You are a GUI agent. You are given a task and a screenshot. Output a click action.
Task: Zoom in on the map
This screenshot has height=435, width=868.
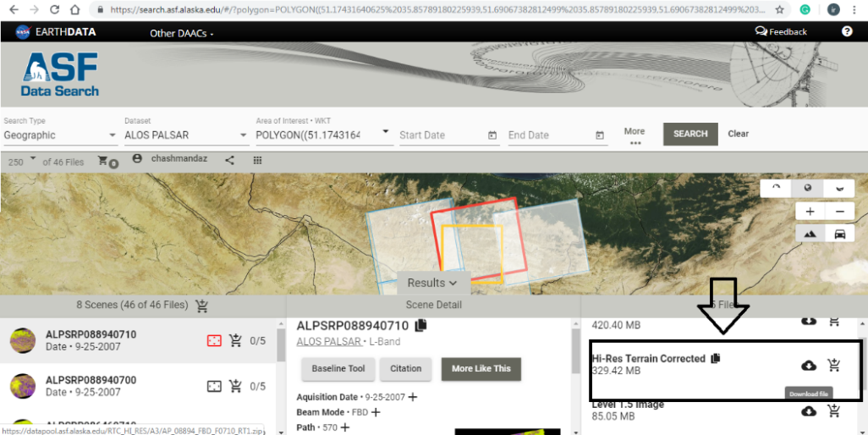click(810, 212)
